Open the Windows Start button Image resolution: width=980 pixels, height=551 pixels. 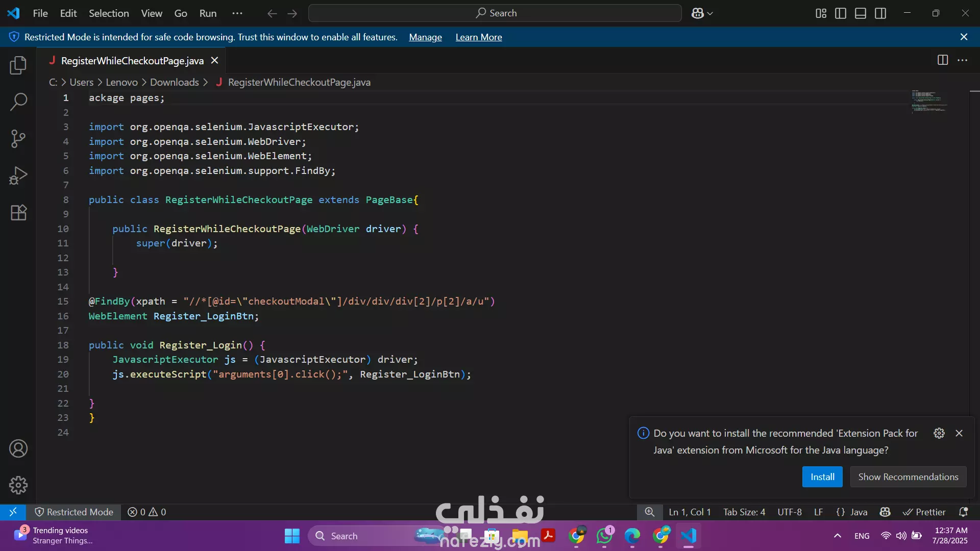pyautogui.click(x=292, y=536)
